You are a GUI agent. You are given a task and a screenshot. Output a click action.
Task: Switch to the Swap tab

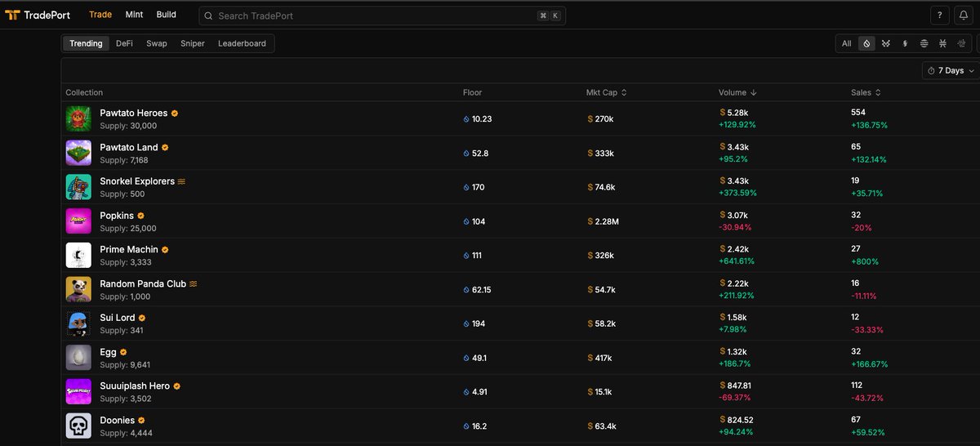pyautogui.click(x=157, y=43)
